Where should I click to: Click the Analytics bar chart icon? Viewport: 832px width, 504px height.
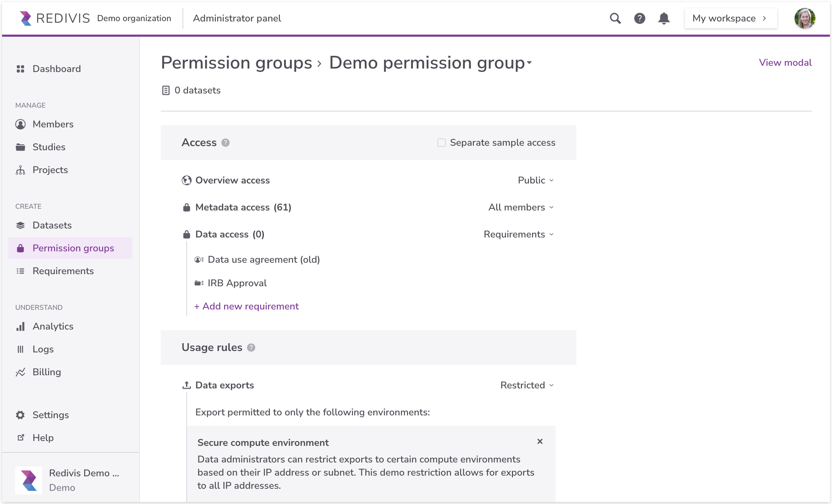point(20,326)
